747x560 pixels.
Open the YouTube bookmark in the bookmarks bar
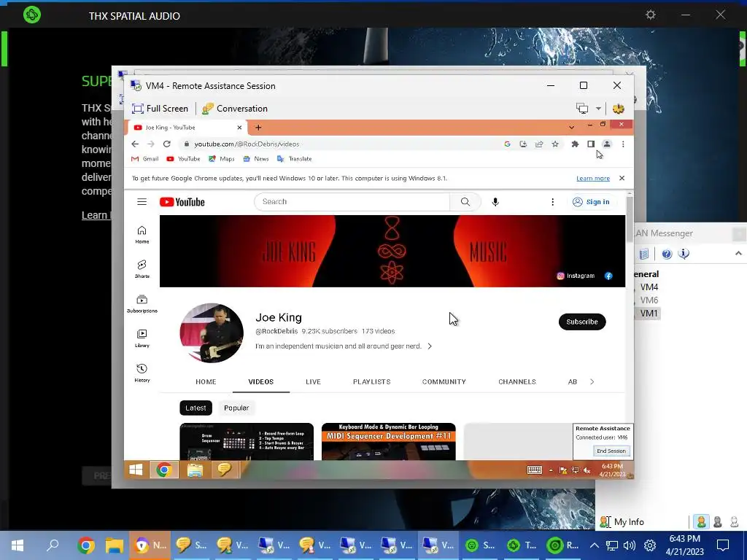[183, 158]
